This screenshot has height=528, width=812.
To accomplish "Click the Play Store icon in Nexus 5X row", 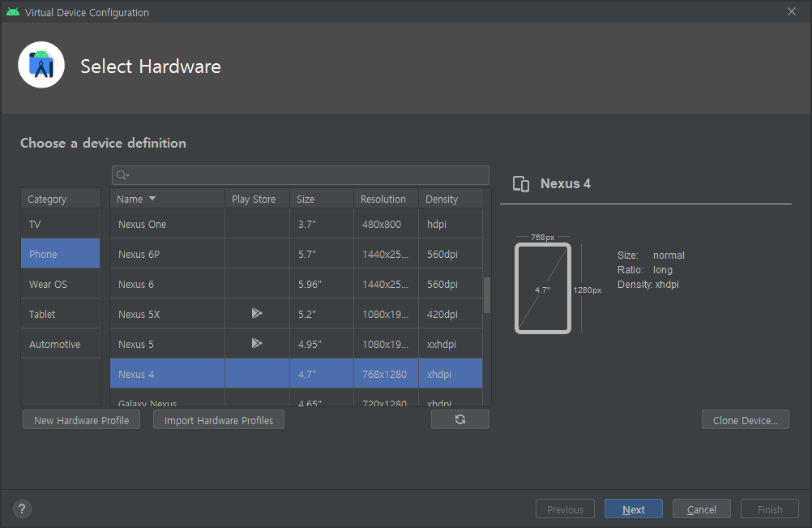I will tap(257, 313).
